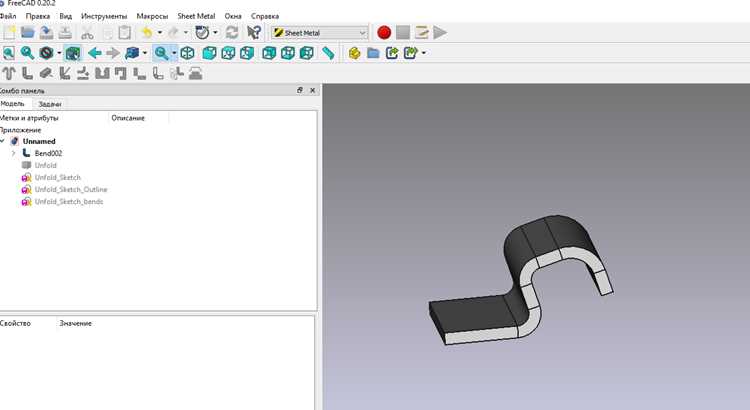Open the Правка menu
Screen dimensions: 750x410
tap(38, 16)
